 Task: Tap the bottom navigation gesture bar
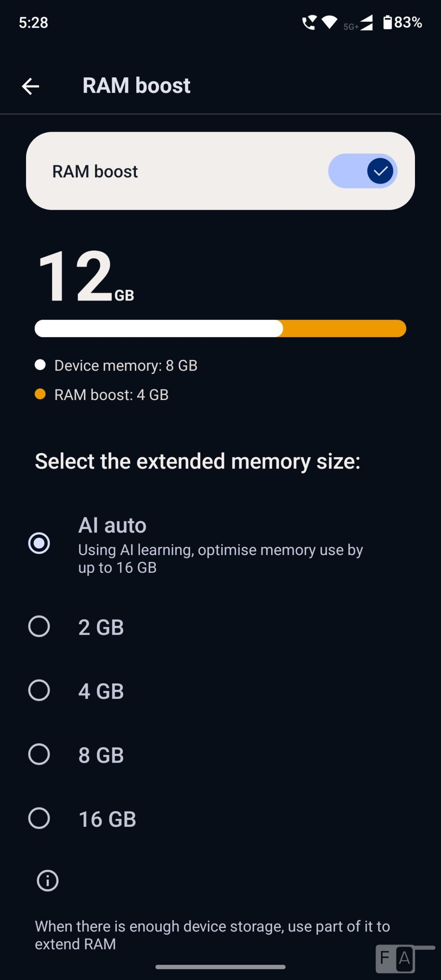coord(220,967)
